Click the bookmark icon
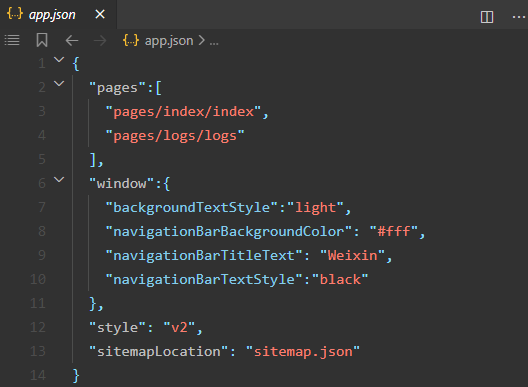Viewport: 528px width, 387px height. pos(42,40)
